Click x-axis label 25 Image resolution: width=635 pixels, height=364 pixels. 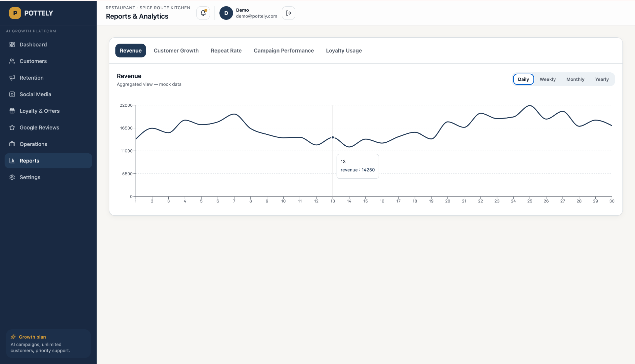point(530,201)
